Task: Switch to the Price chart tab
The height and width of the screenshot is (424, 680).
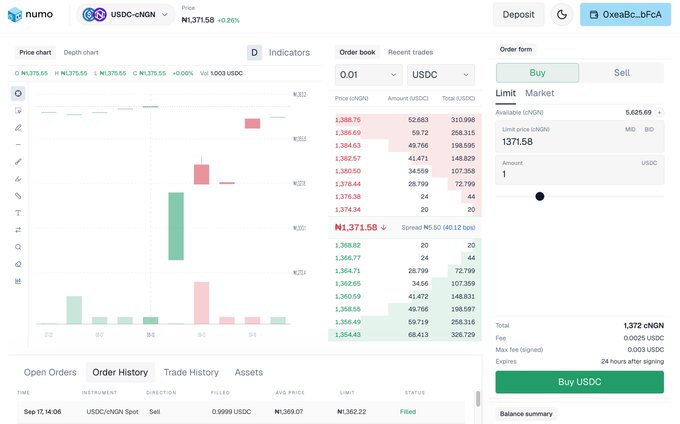Action: tap(35, 52)
